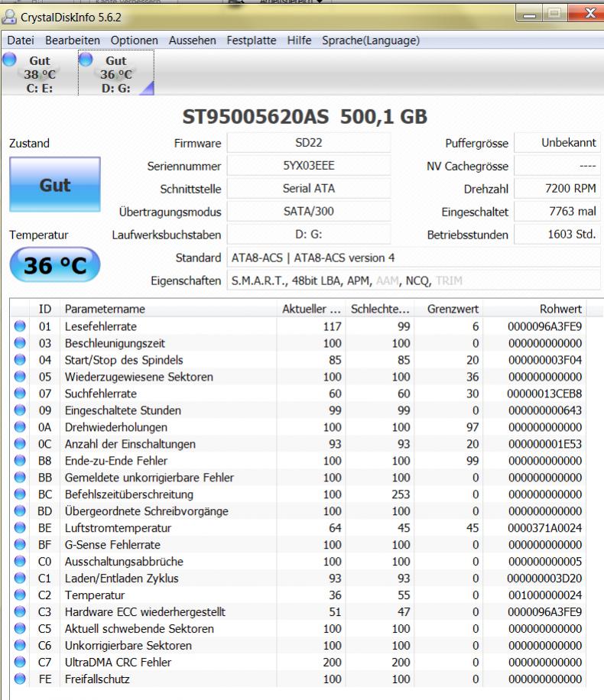
Task: Click status icon of Hardware ECC wiederhergestellt
Action: coord(20,611)
